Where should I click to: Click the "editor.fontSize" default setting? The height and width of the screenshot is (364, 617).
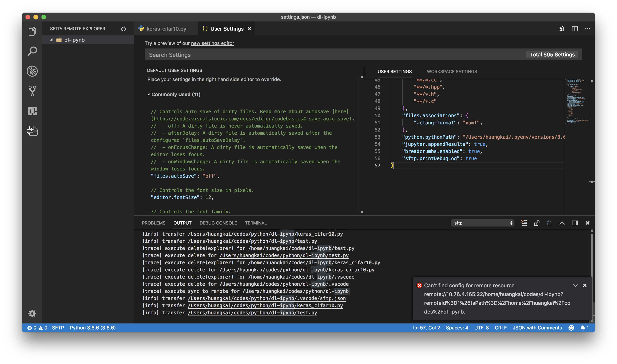point(182,197)
